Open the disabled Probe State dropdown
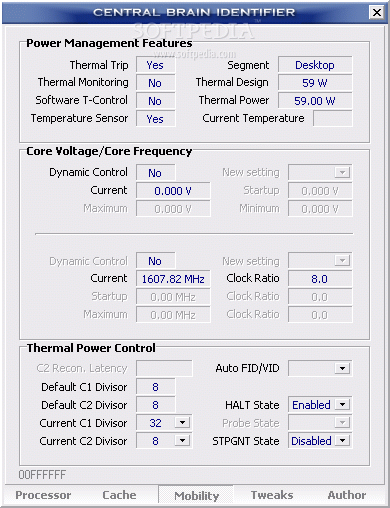 342,423
